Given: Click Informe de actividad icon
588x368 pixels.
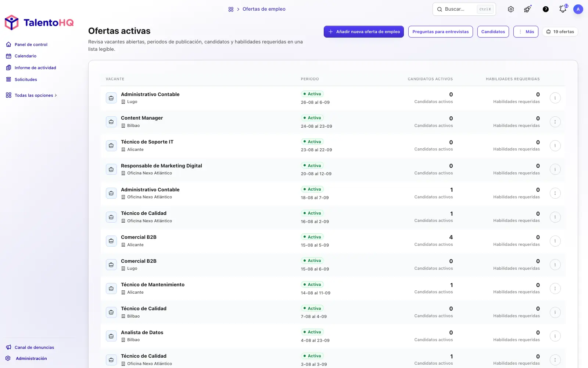Looking at the screenshot, I should (x=8, y=68).
